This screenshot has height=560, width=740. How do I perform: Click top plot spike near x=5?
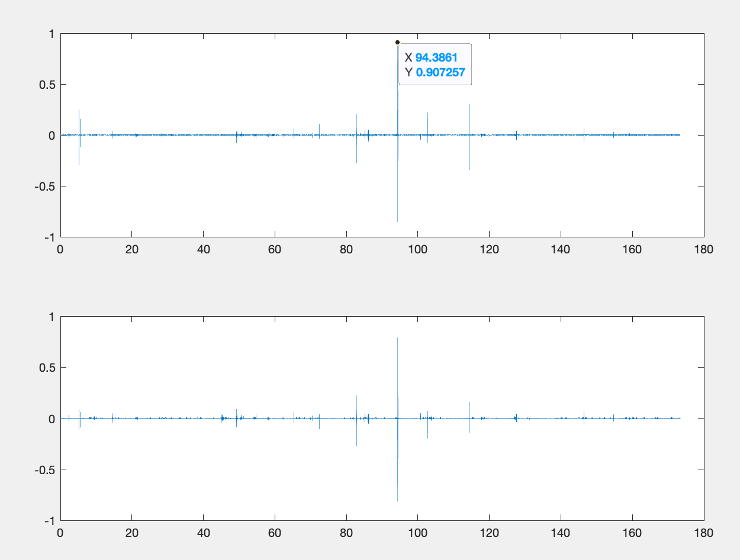[x=79, y=118]
